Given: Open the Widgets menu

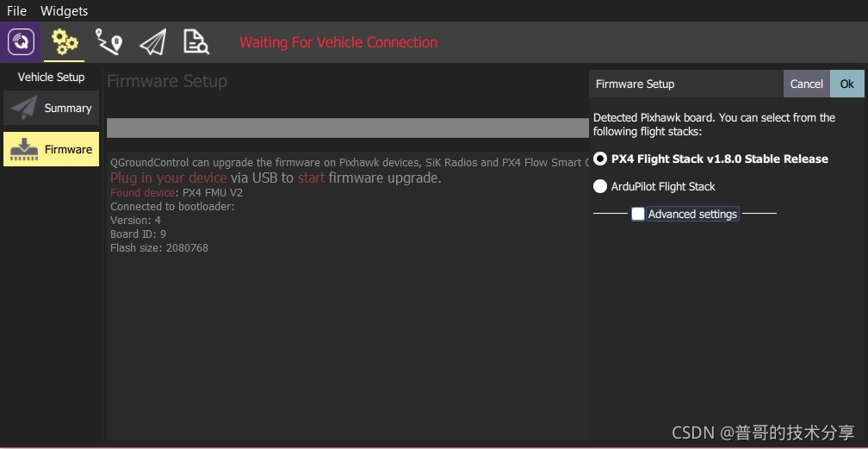Looking at the screenshot, I should pyautogui.click(x=65, y=10).
